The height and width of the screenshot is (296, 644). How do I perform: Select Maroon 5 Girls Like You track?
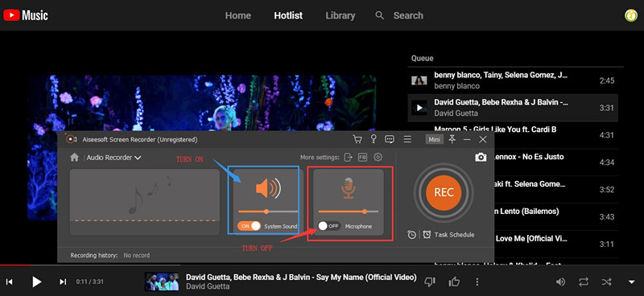click(495, 129)
